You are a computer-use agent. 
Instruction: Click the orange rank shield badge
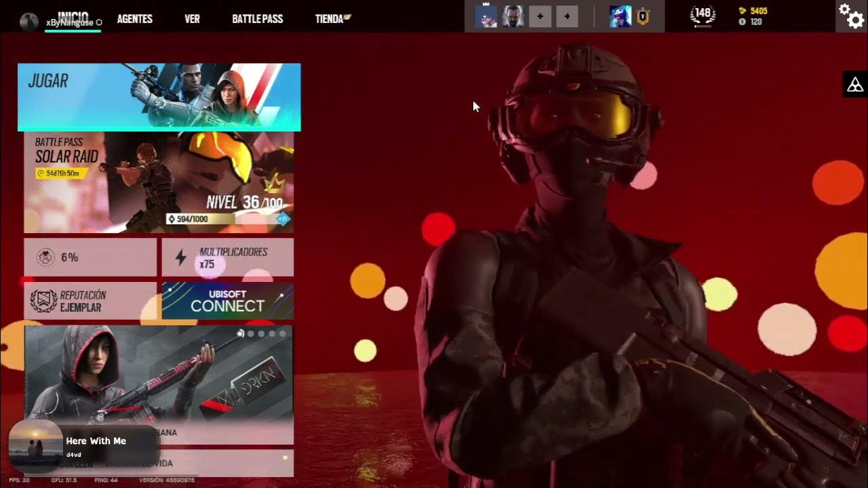click(x=642, y=16)
